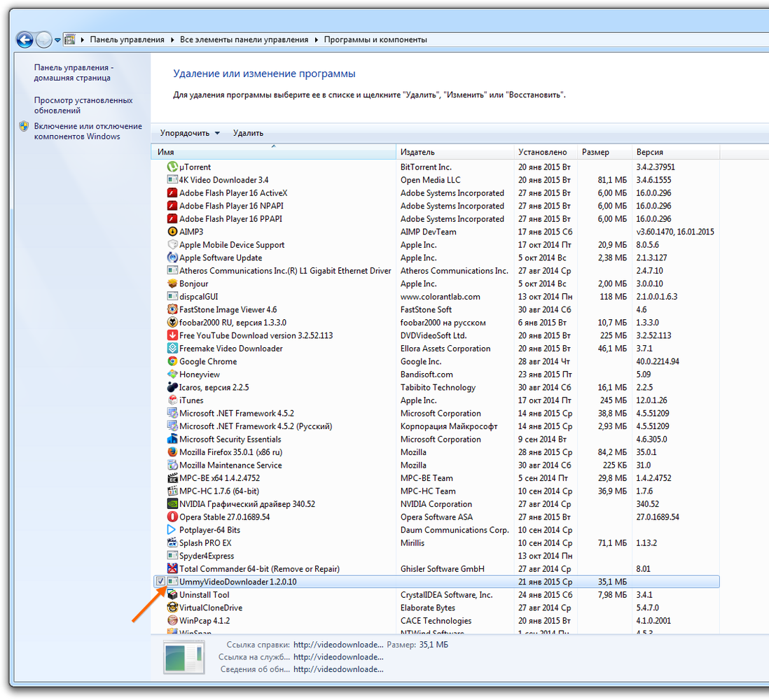Expand the root breadcrumb arrow before Панель управления

coord(83,40)
